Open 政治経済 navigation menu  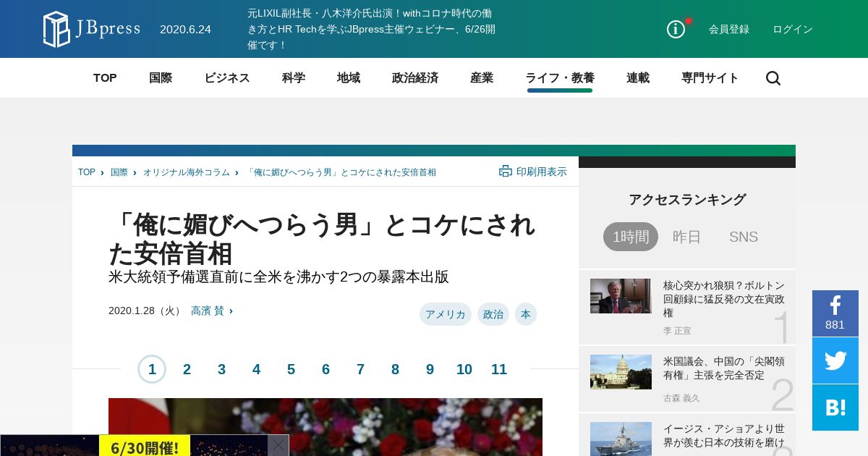tap(415, 78)
